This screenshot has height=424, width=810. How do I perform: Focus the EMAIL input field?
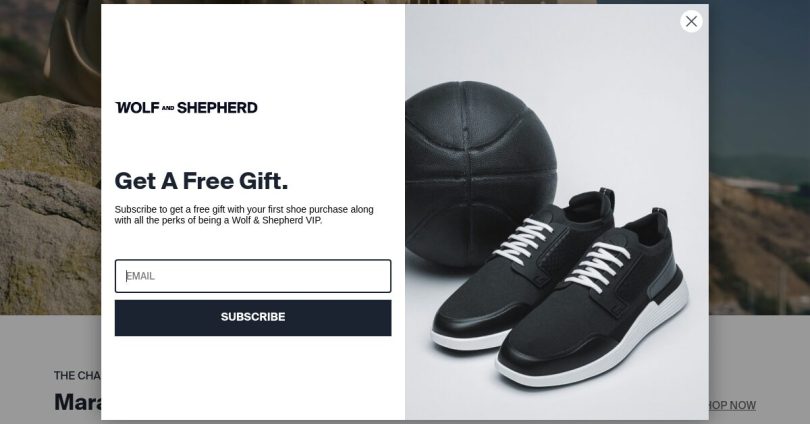(x=253, y=276)
